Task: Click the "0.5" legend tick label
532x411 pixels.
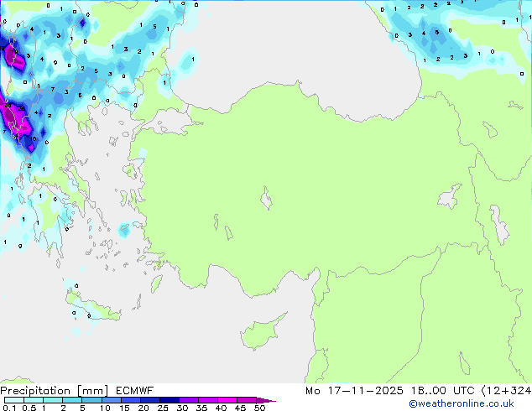Action: 29,408
